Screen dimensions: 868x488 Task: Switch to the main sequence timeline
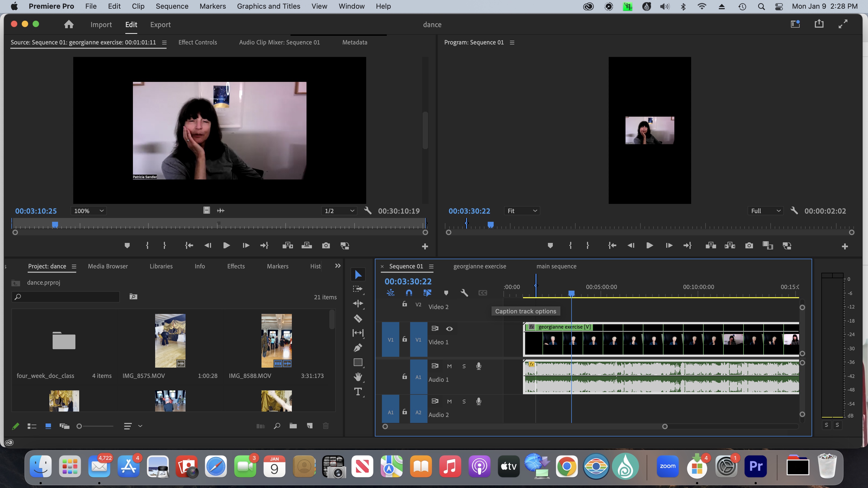(556, 266)
